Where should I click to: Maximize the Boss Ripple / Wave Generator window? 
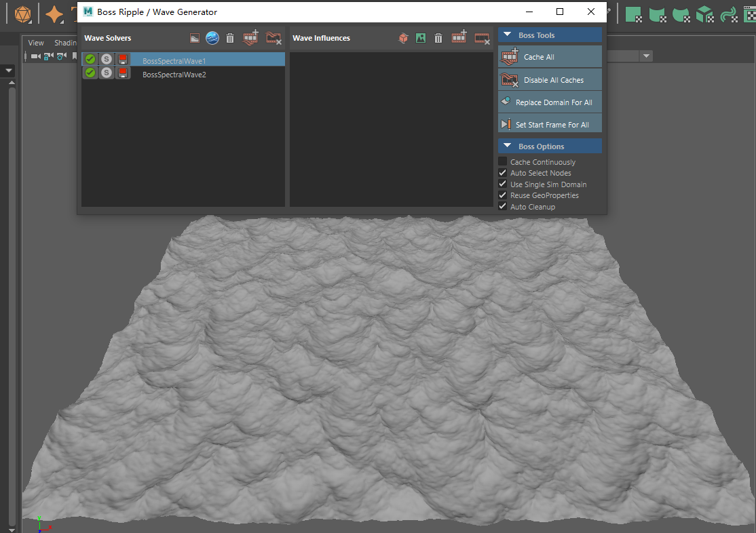click(x=560, y=12)
